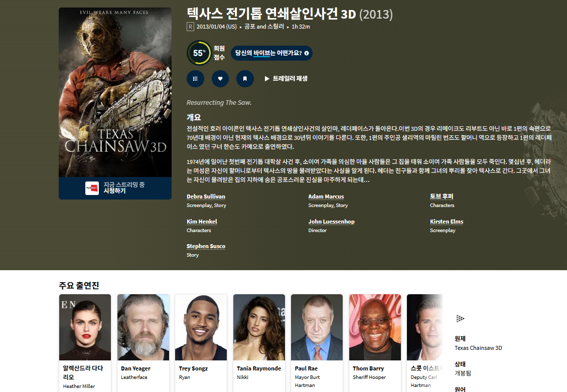
Task: Open Dan Yeager's cast card photo
Action: click(x=143, y=327)
